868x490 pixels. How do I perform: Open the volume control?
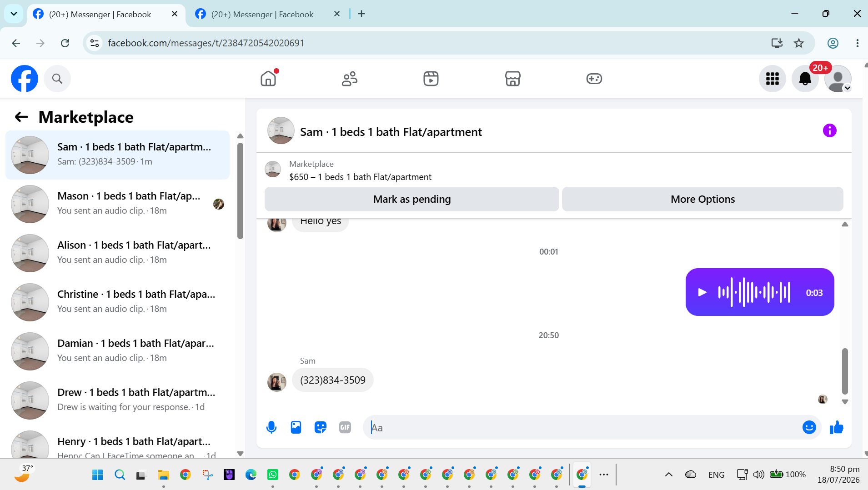[758, 475]
